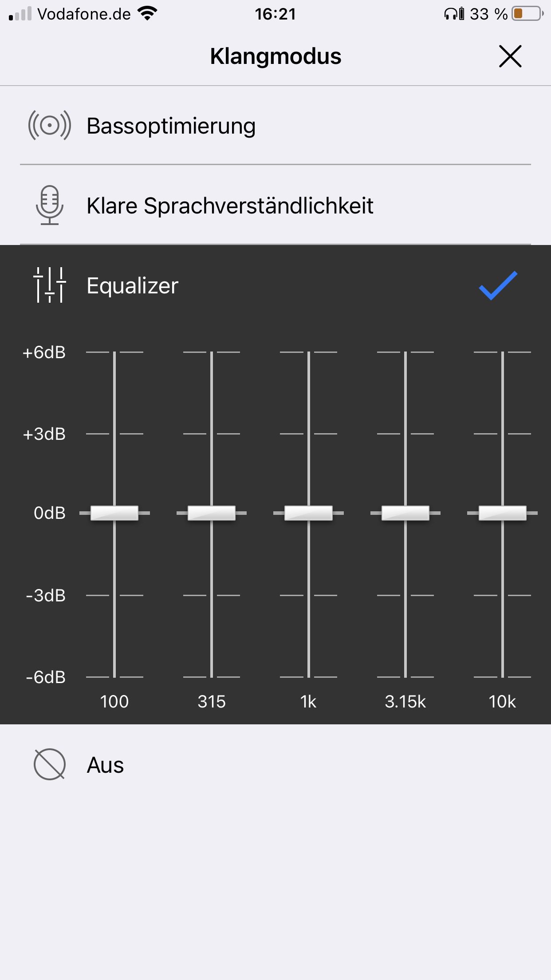The width and height of the screenshot is (551, 980).
Task: Select the Equalizer mode label
Action: pos(132,285)
